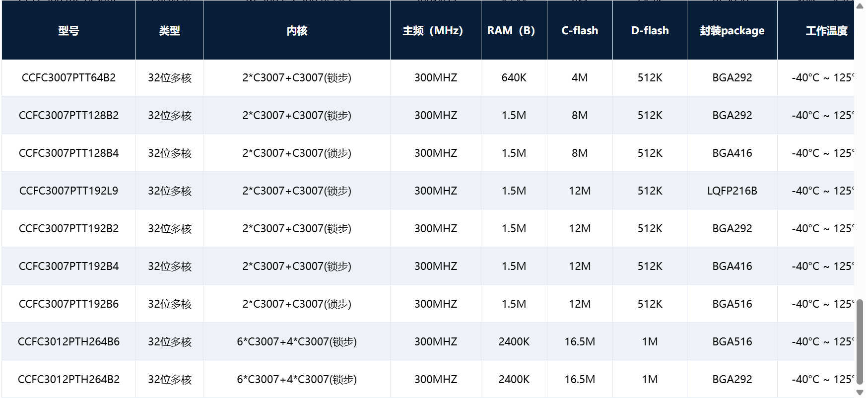Screen dimensions: 868x398
Task: Click 32位多核 in CCFC3007PTT192B4 row
Action: click(x=169, y=266)
